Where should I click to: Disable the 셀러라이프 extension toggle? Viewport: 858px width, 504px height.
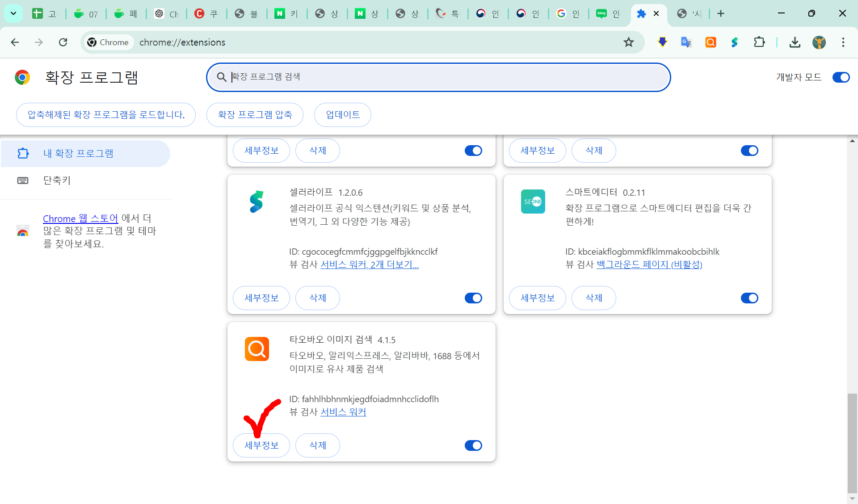[473, 298]
